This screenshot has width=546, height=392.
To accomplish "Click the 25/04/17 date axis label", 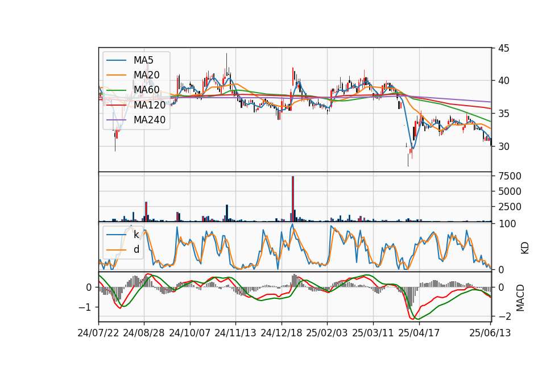I will click(x=419, y=333).
